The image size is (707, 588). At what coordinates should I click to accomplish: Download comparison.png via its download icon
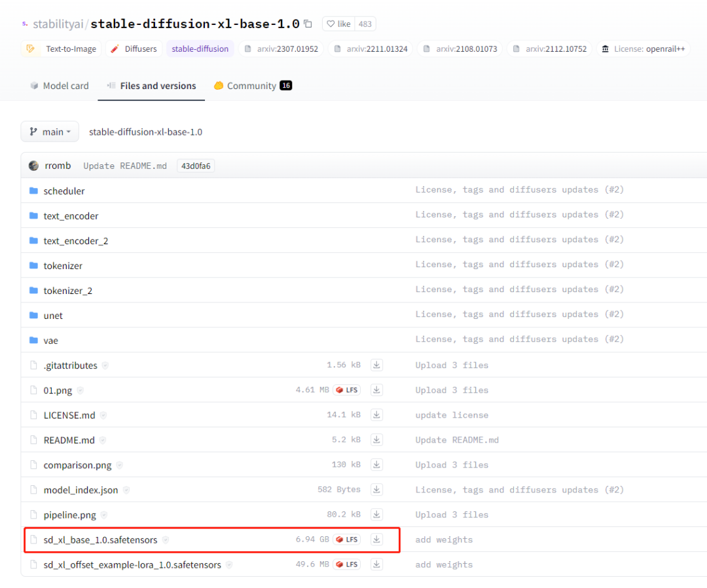[x=376, y=464]
